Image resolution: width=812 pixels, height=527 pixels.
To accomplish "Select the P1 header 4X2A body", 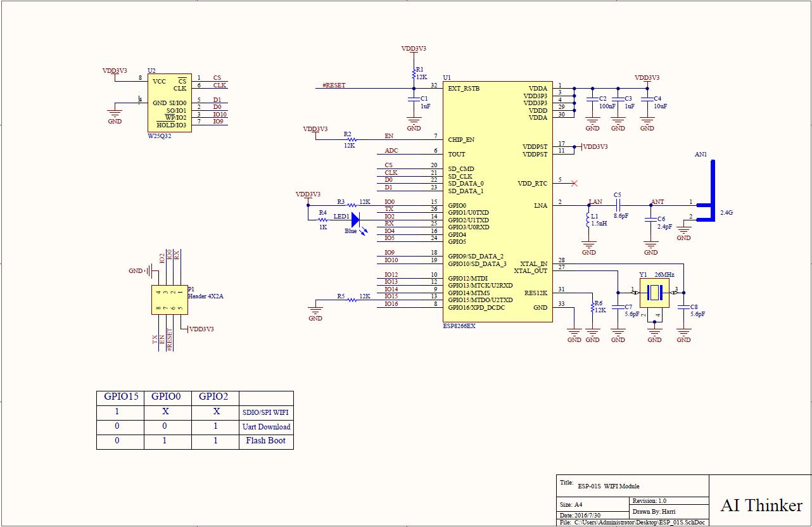I will click(x=170, y=300).
